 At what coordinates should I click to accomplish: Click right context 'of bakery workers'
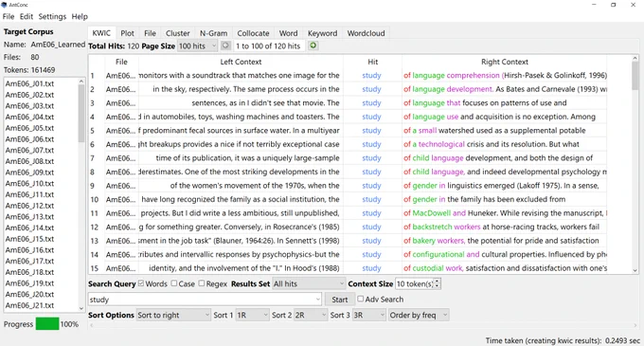(x=434, y=241)
